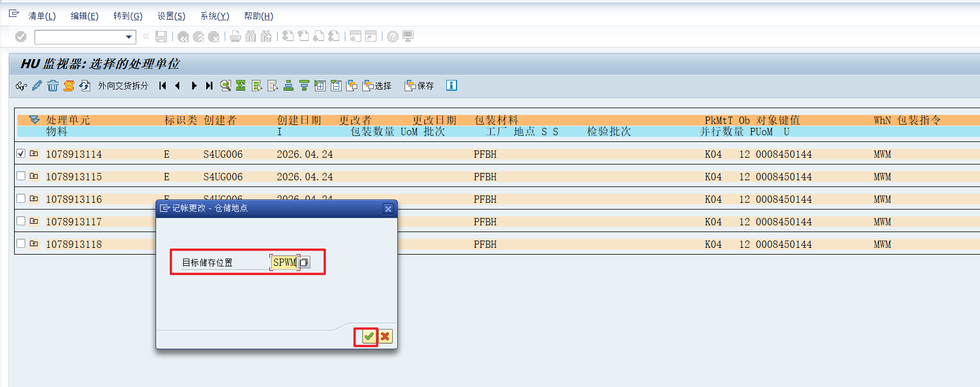980x387 pixels.
Task: Click the monitor layout customize icon
Action: [408, 37]
